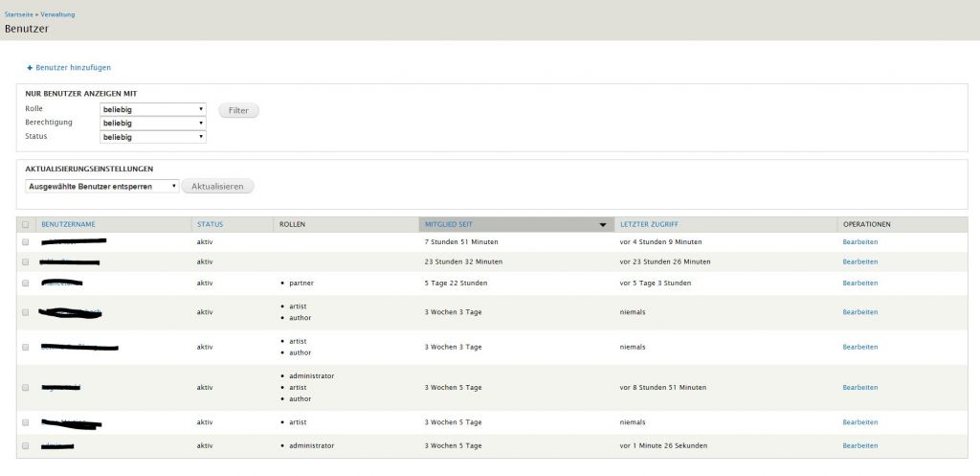
Task: Expand the Berechtigung dropdown
Action: coord(153,123)
